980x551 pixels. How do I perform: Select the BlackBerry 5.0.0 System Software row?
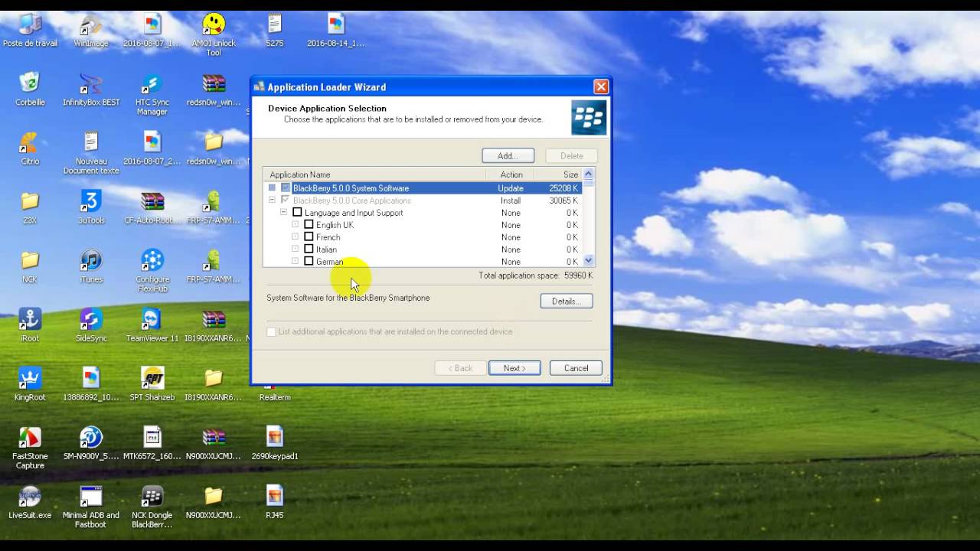[x=423, y=188]
